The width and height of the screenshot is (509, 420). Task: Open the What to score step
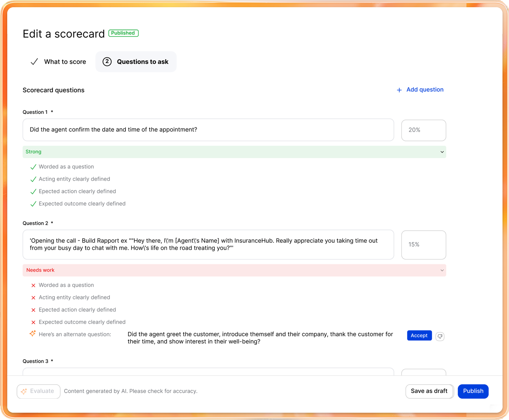pos(65,62)
